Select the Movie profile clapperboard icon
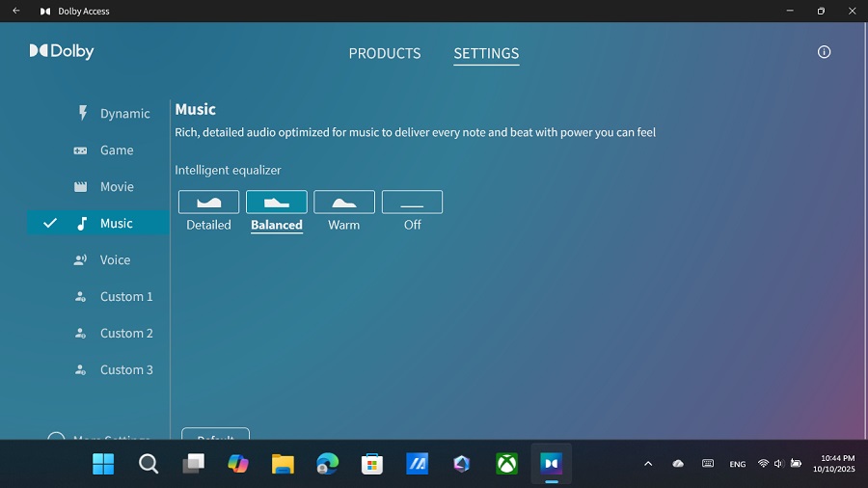Viewport: 868px width, 488px height. pos(82,187)
